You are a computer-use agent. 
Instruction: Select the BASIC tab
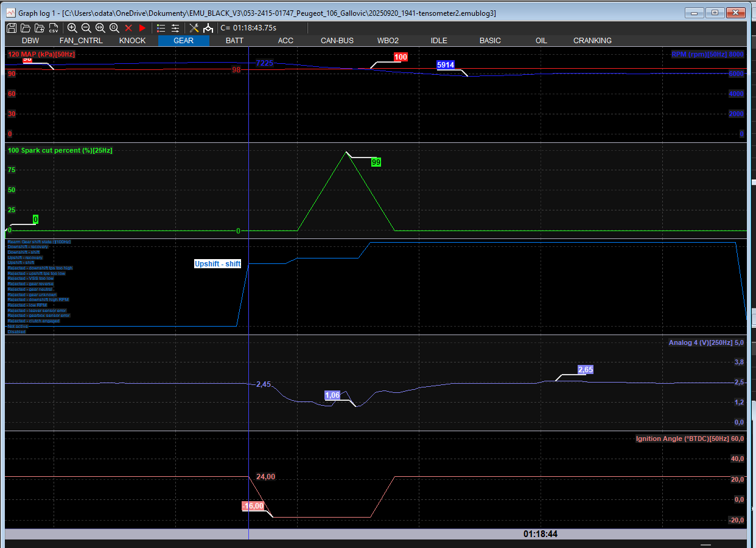coord(490,41)
